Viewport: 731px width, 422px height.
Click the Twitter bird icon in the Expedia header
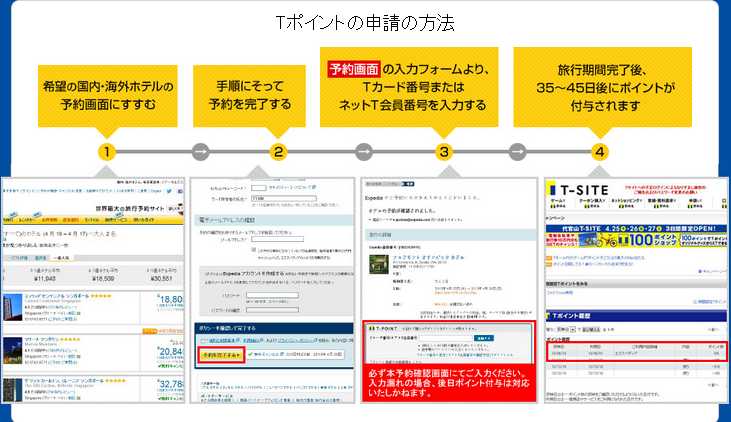click(x=169, y=191)
